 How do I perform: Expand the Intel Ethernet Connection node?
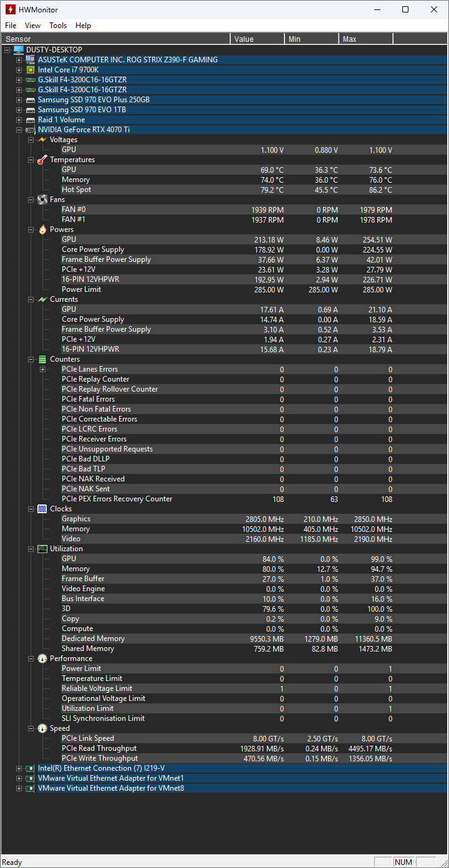(x=19, y=768)
